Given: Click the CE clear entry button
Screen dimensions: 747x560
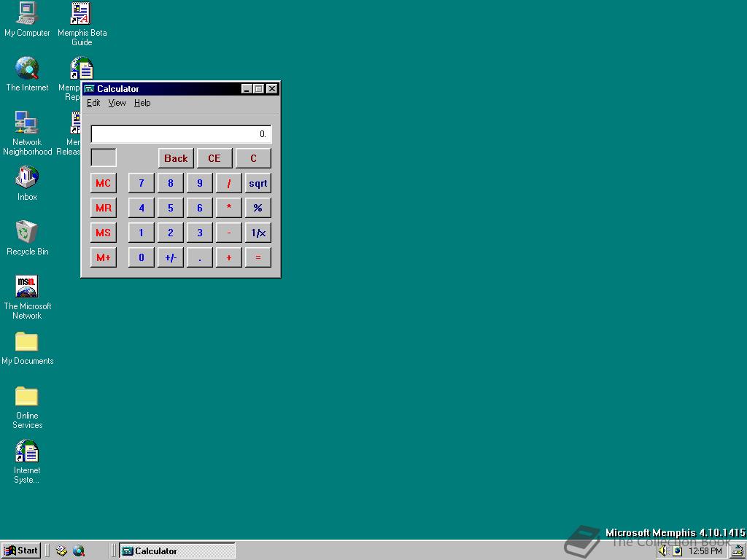Looking at the screenshot, I should pos(214,158).
